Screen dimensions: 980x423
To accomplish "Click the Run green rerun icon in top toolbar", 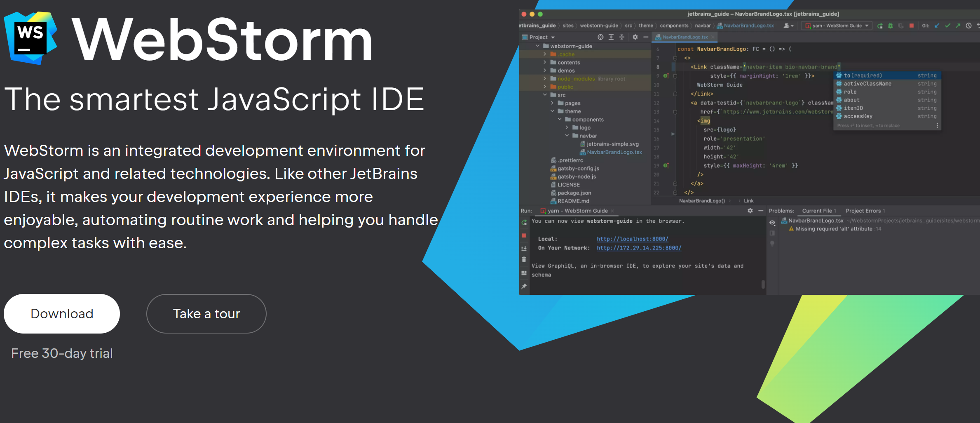I will [x=880, y=26].
